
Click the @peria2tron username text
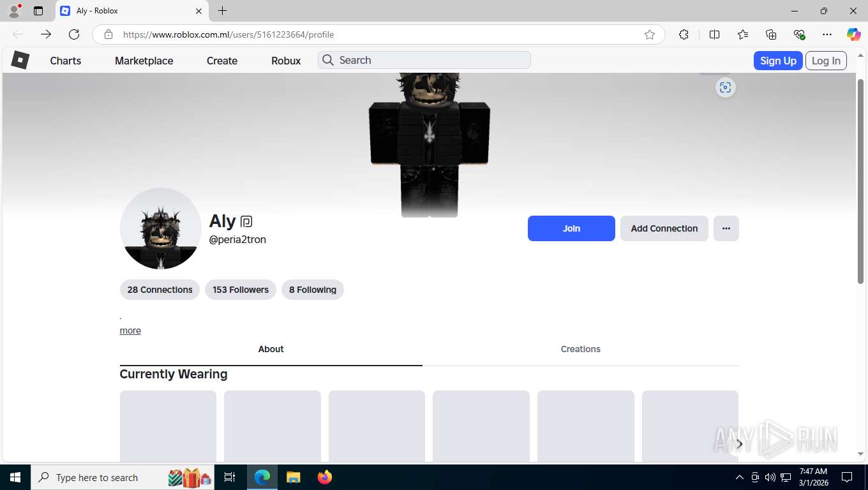pos(237,239)
